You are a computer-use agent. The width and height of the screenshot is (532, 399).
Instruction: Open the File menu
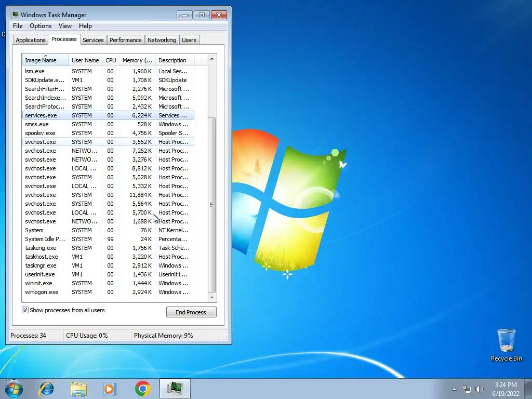pyautogui.click(x=18, y=26)
